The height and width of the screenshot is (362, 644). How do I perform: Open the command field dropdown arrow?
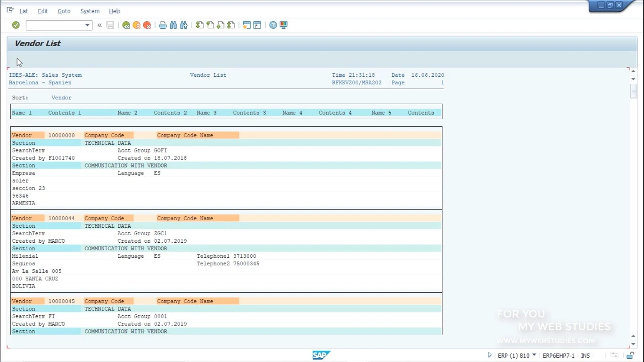point(87,25)
